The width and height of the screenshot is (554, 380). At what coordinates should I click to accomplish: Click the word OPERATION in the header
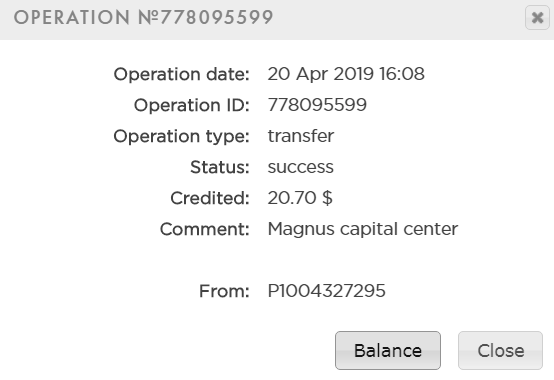click(72, 17)
